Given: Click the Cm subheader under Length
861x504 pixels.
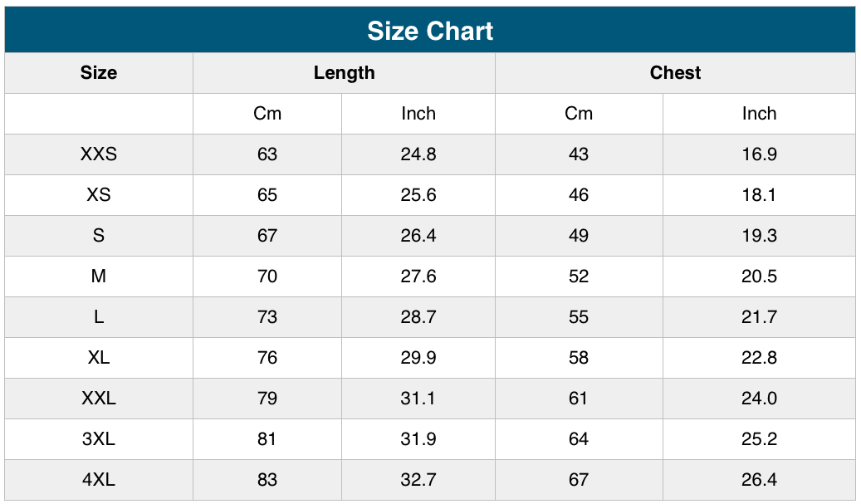Looking at the screenshot, I should (x=267, y=114).
